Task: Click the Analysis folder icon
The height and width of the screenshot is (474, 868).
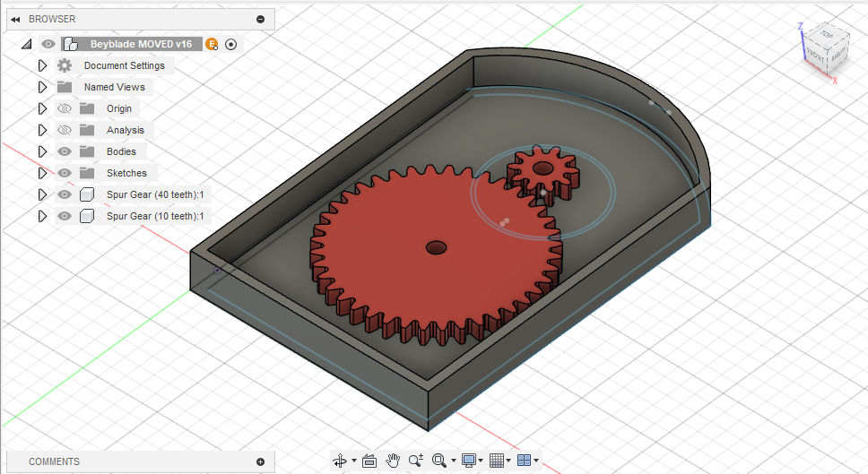Action: 87,131
